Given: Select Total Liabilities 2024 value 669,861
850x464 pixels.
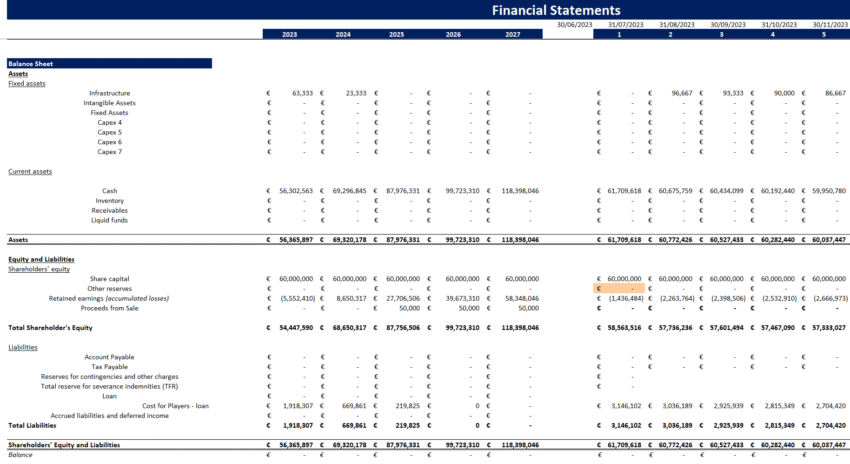Looking at the screenshot, I should click(355, 425).
